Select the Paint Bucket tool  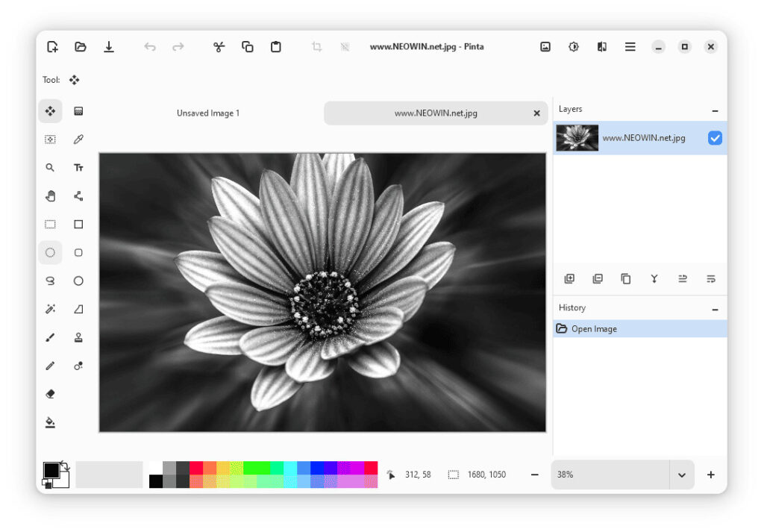(x=50, y=422)
